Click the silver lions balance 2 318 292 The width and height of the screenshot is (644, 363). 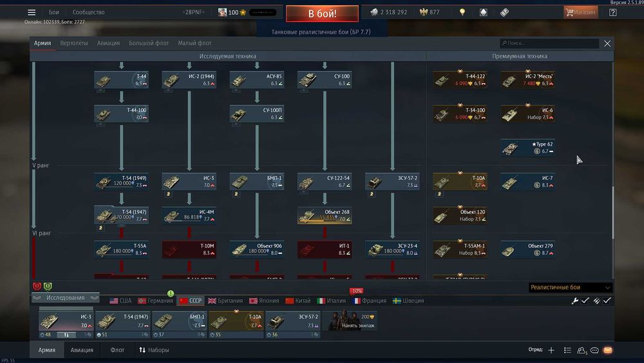[388, 12]
